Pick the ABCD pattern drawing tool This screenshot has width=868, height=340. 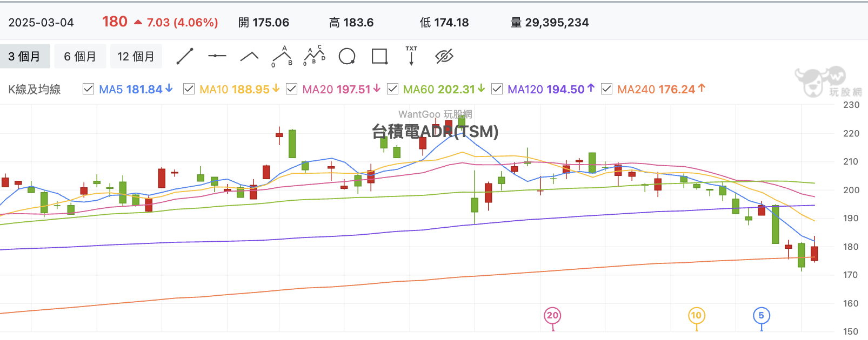tap(314, 56)
